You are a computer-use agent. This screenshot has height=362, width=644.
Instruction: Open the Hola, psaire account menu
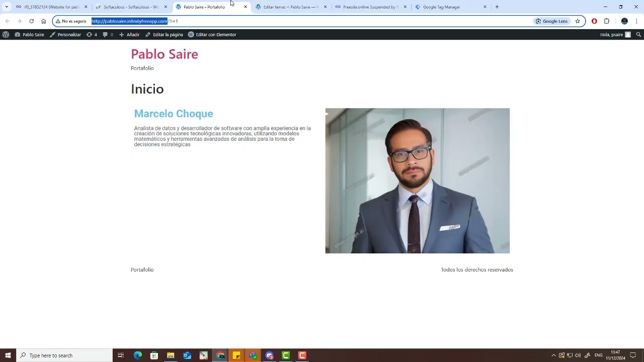pos(615,35)
